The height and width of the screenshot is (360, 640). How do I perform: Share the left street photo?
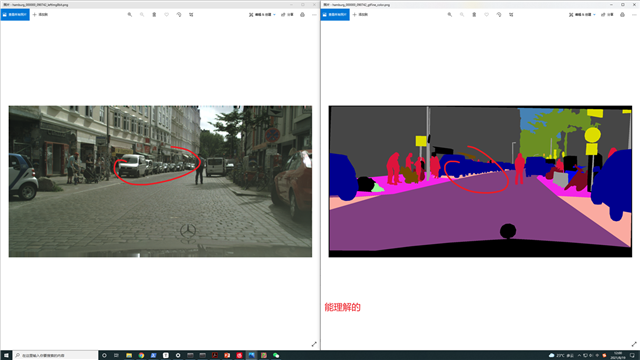(288, 15)
